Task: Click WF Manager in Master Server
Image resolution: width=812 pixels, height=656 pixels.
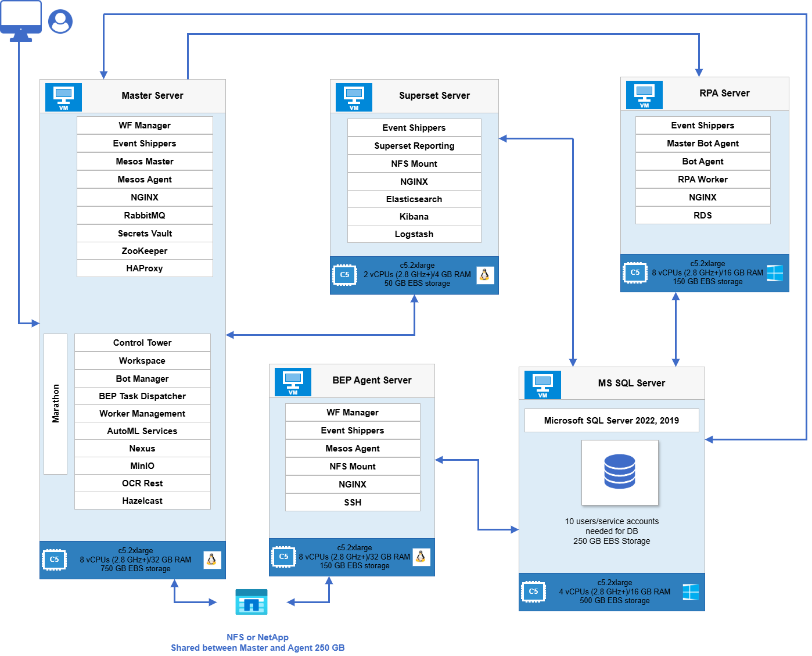Action: [145, 126]
